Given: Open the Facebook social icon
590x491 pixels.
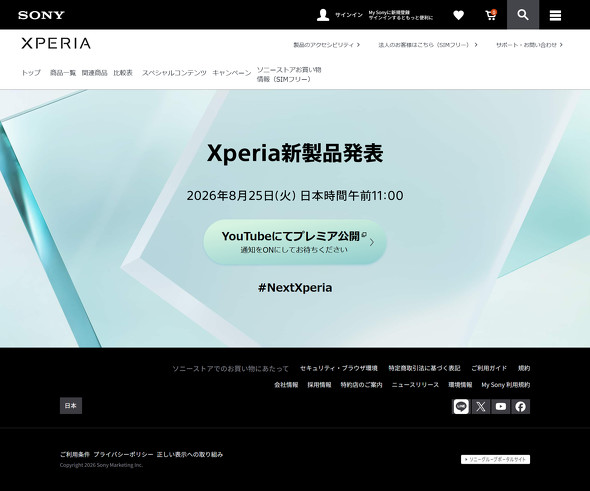Looking at the screenshot, I should tap(521, 406).
